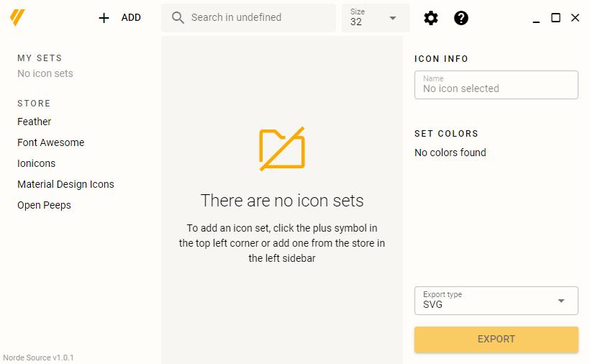Click the magnifying glass search icon
The width and height of the screenshot is (590, 364).
point(178,18)
